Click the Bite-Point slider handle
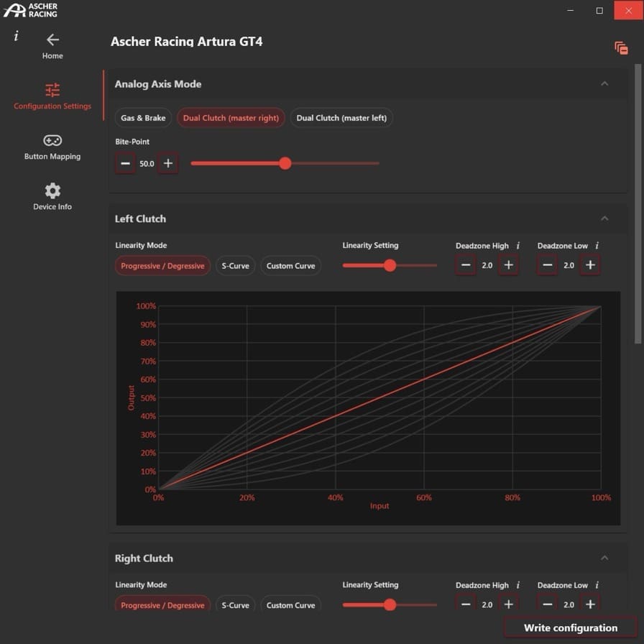The height and width of the screenshot is (644, 644). 285,164
